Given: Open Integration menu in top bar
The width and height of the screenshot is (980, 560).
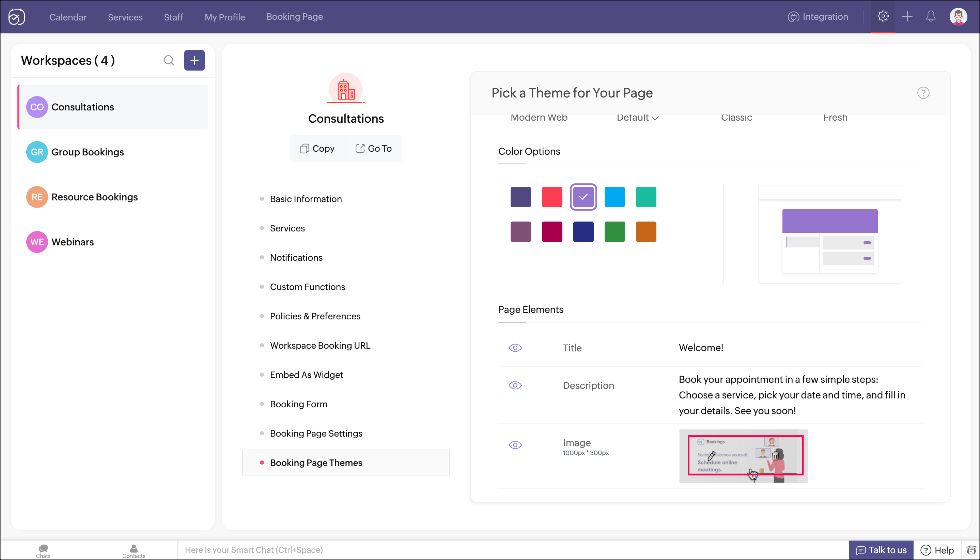Looking at the screenshot, I should click(x=818, y=17).
